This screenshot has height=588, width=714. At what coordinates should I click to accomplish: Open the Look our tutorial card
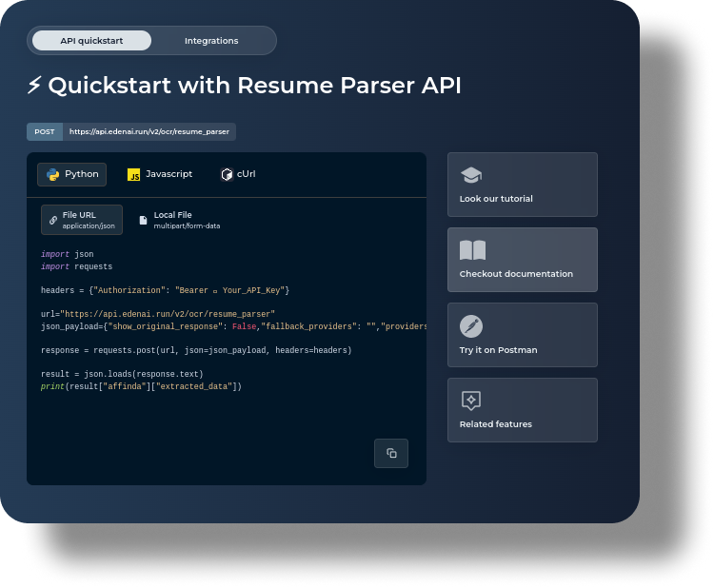523,185
